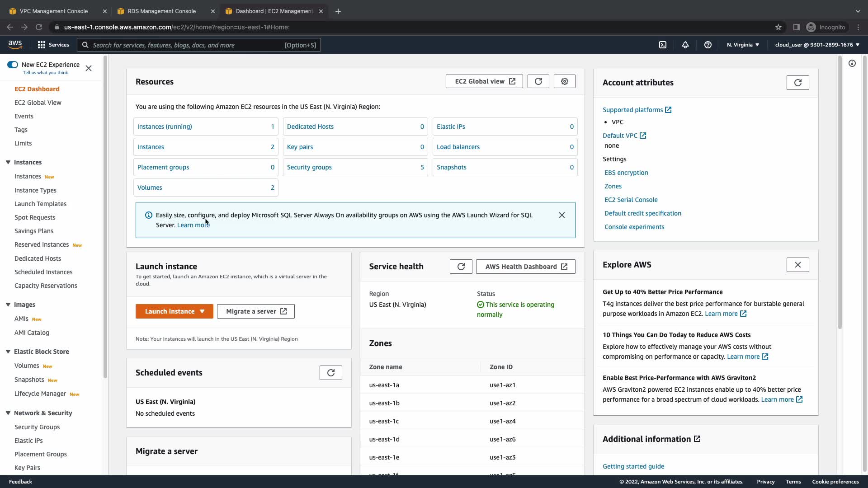Open the Services menu
Image resolution: width=868 pixels, height=488 pixels.
53,45
